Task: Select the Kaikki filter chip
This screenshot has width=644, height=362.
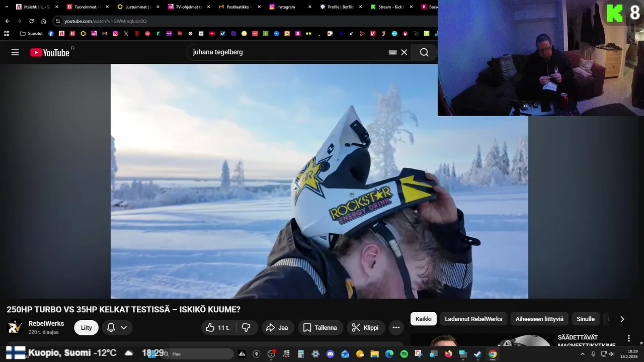Action: (424, 319)
